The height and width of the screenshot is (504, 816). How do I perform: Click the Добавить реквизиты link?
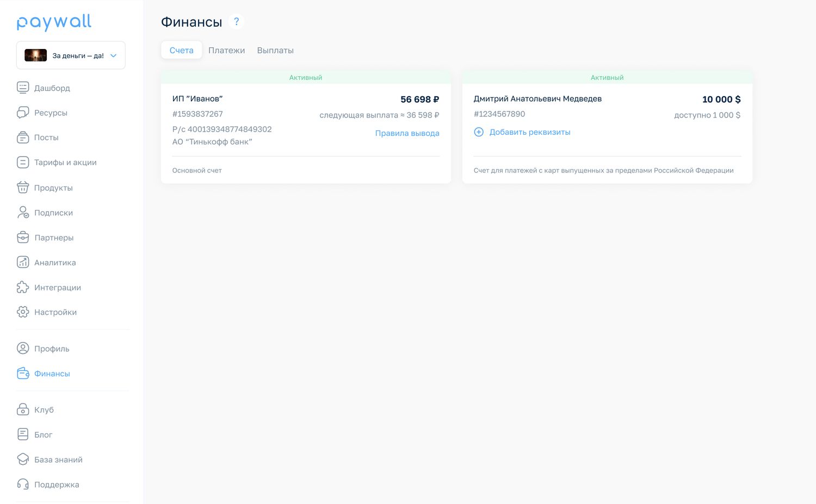coord(530,132)
